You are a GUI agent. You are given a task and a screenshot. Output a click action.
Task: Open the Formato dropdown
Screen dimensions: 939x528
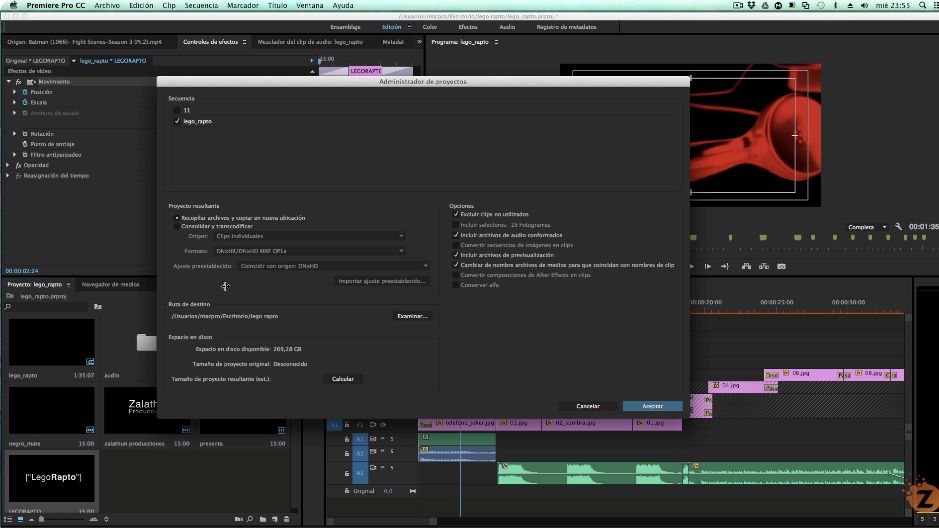point(309,251)
